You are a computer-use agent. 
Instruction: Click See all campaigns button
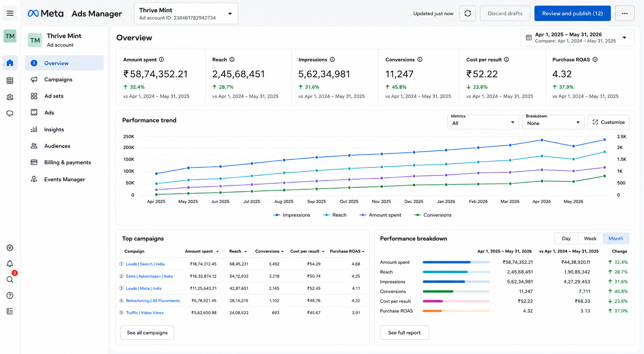coord(147,333)
